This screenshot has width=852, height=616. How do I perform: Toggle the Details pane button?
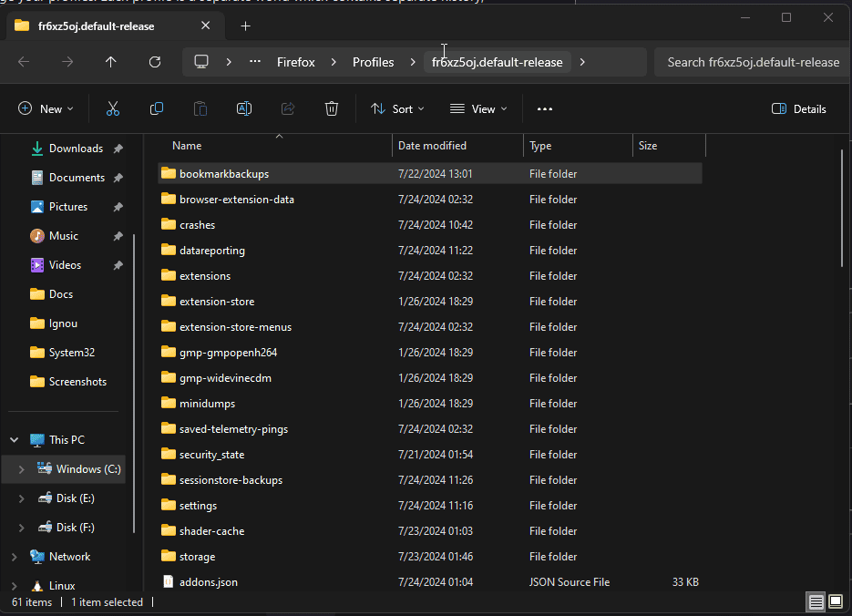tap(799, 109)
